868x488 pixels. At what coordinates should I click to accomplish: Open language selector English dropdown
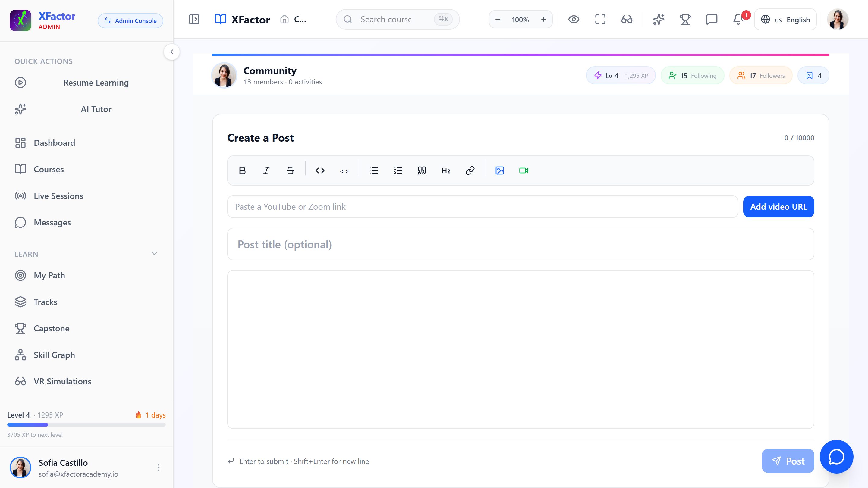[x=785, y=19]
